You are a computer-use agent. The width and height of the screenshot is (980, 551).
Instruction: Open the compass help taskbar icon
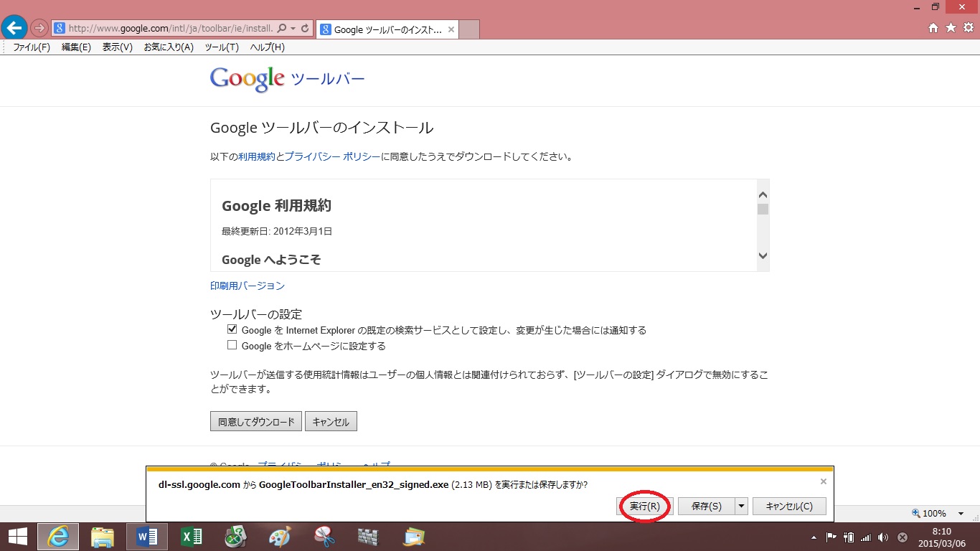point(236,536)
